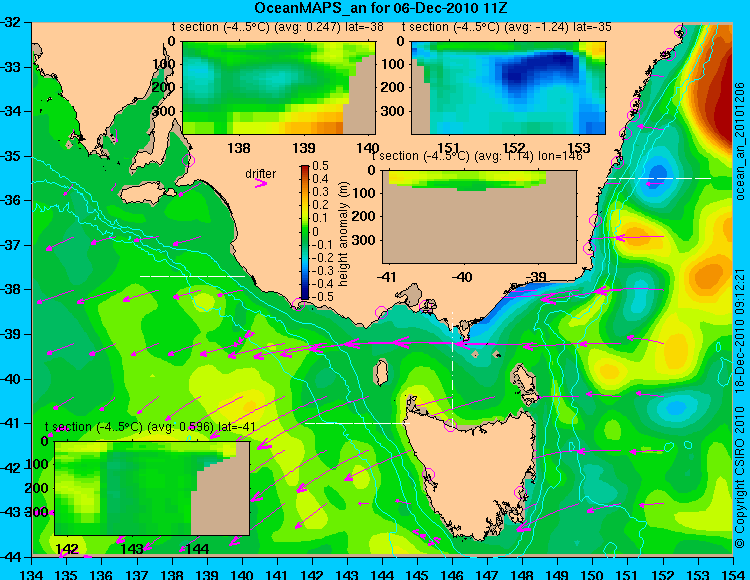This screenshot has height=580, width=750.
Task: Open the lon=146 temperature section inset plot
Action: (479, 217)
